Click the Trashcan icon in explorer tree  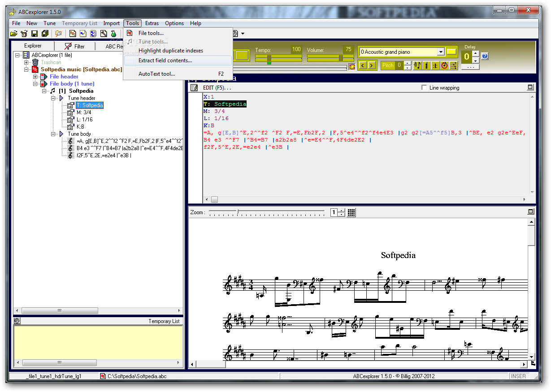click(35, 62)
